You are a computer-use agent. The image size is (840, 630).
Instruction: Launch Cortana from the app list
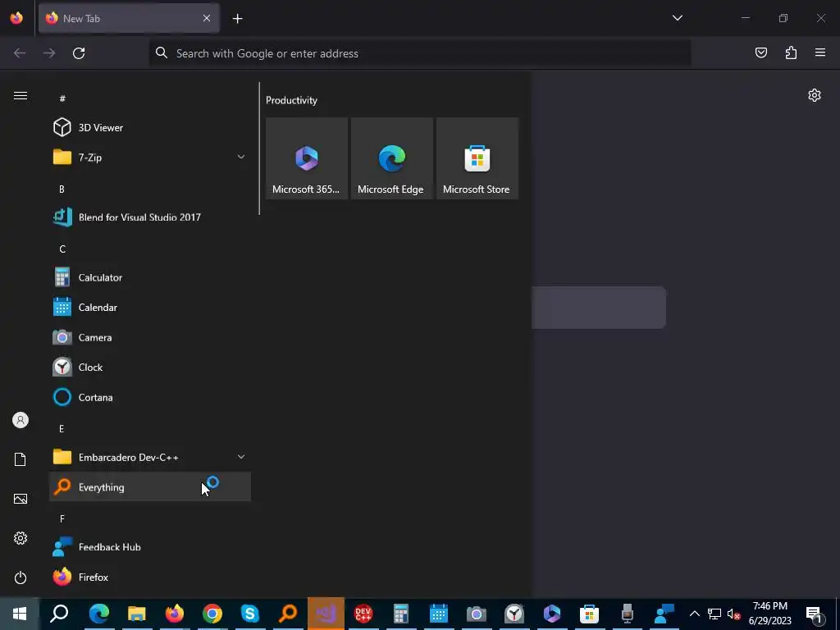149,398
